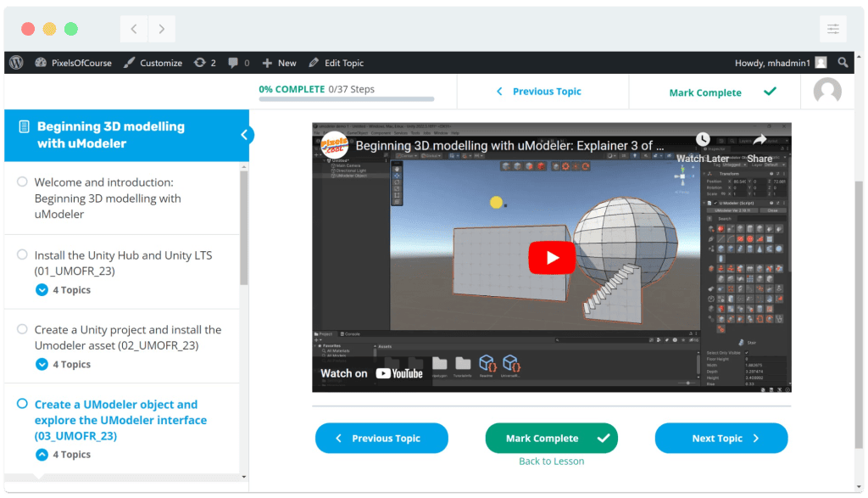
Task: Collapse topics under Create a UModeler object
Action: click(42, 455)
